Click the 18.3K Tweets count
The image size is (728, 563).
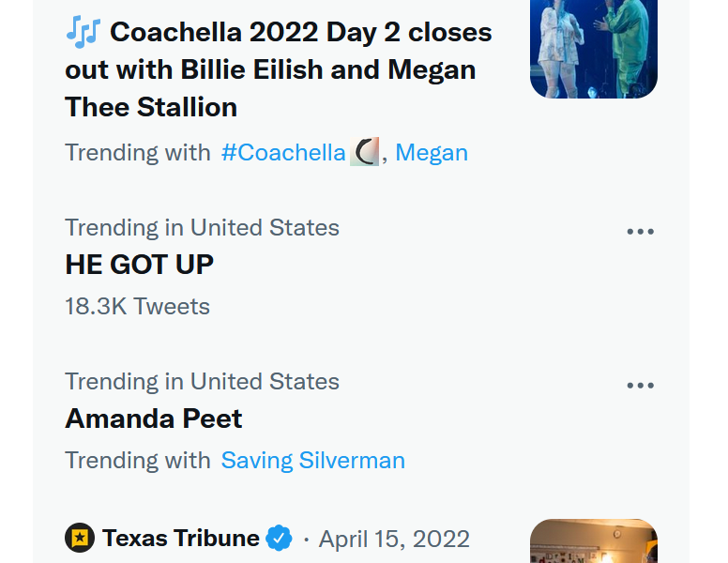coord(137,306)
